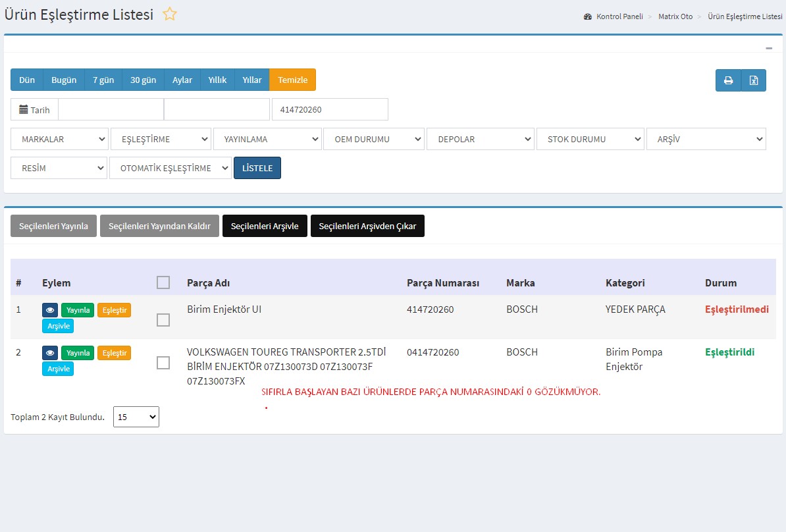
Task: Select the Bugün date filter
Action: click(64, 80)
